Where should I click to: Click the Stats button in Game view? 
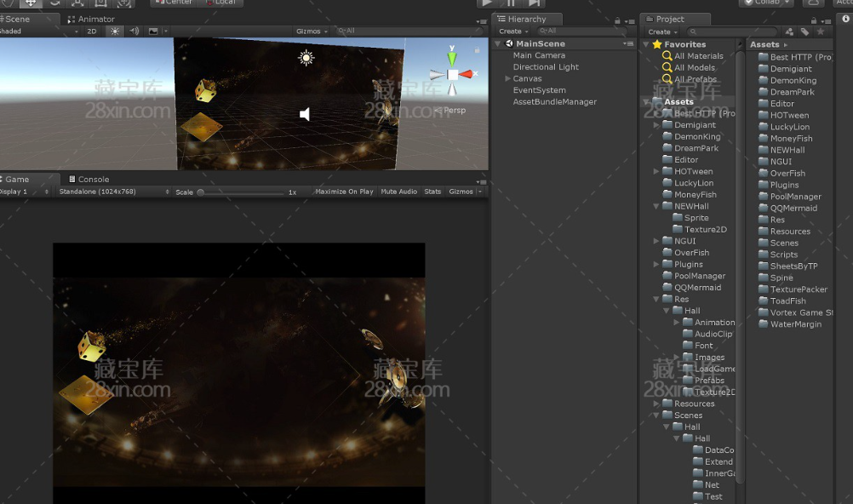[x=432, y=192]
